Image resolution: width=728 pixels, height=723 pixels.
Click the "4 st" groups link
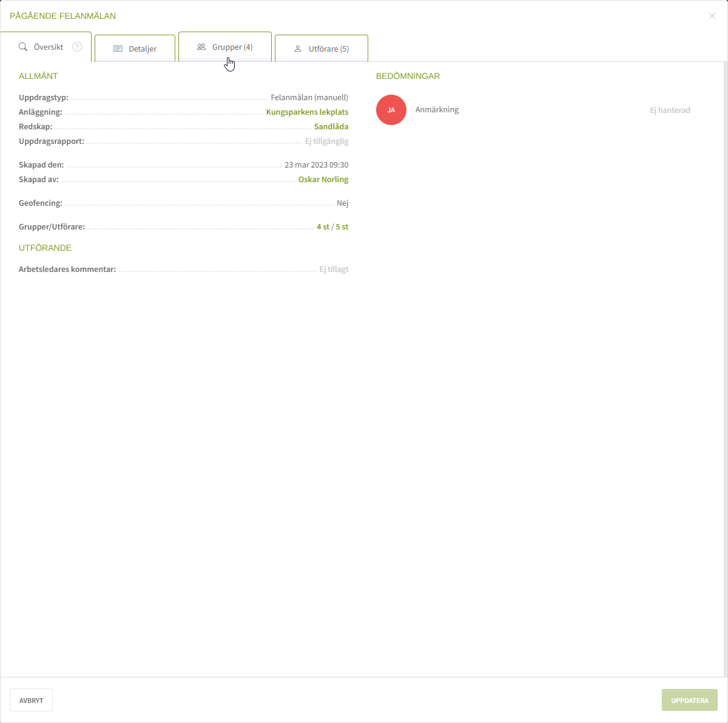(x=323, y=227)
